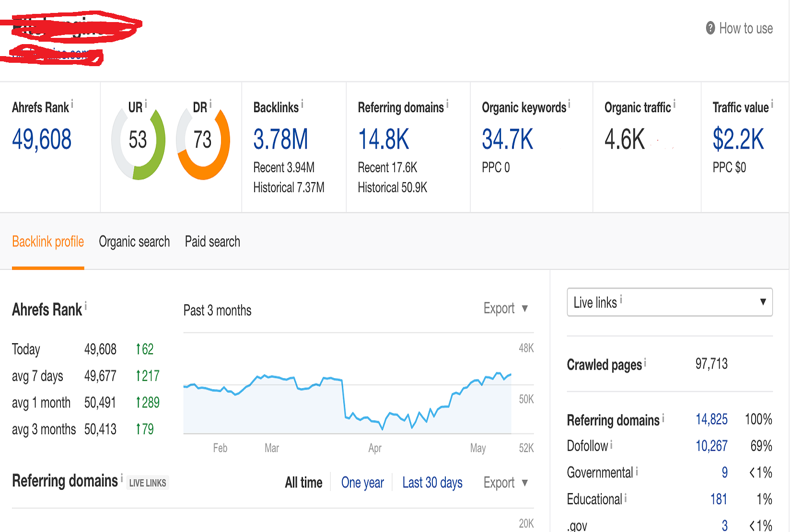Image resolution: width=791 pixels, height=532 pixels.
Task: Click info icon next to Backlinks header
Action: coord(302,104)
